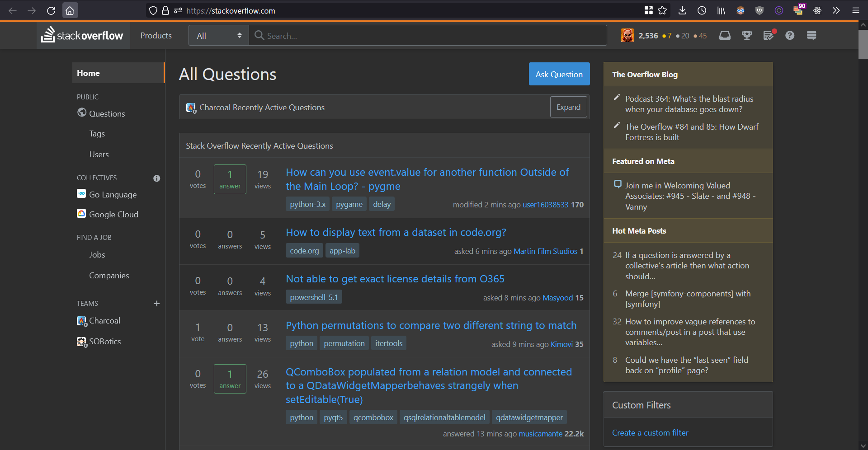Open Go Language collective
The image size is (868, 450).
113,194
